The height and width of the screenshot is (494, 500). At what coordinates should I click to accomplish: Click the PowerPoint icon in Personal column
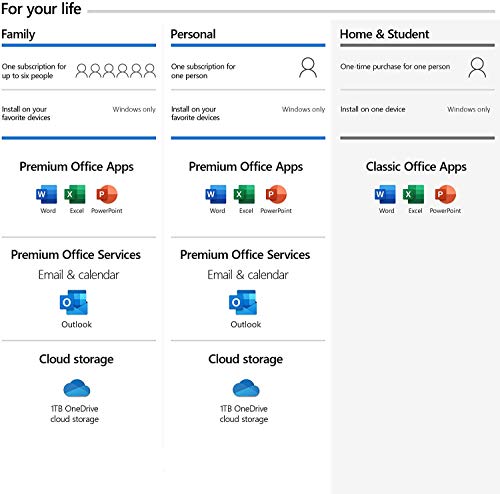(x=276, y=194)
